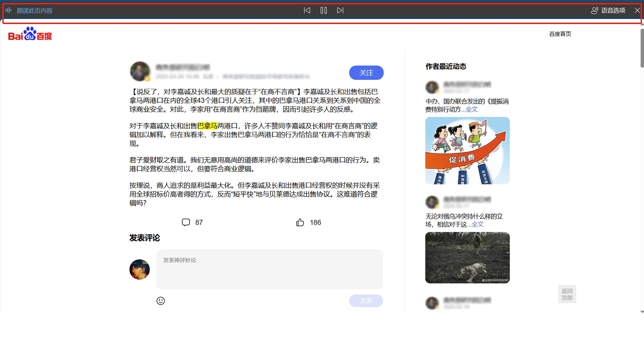Viewport: 644px width, 338px height.
Task: Open the emoji picker below the comment box
Action: tap(160, 301)
